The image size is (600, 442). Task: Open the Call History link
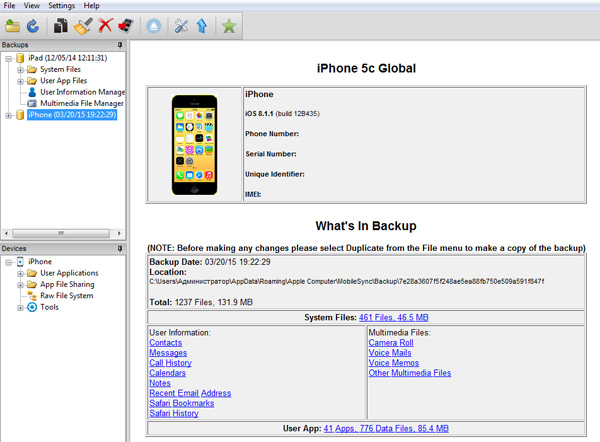(170, 363)
